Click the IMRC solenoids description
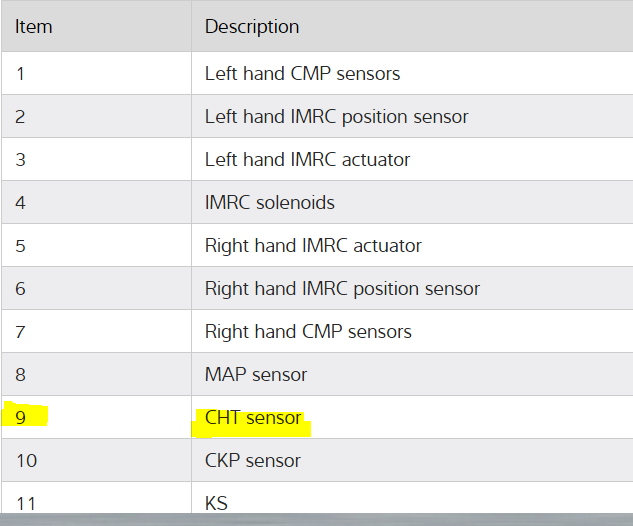The image size is (633, 526). pos(269,203)
